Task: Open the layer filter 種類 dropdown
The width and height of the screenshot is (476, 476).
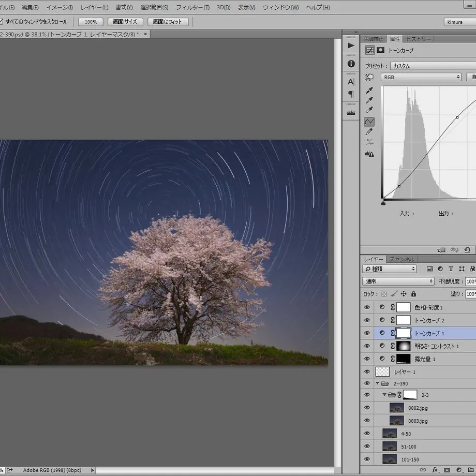Action: [390, 269]
